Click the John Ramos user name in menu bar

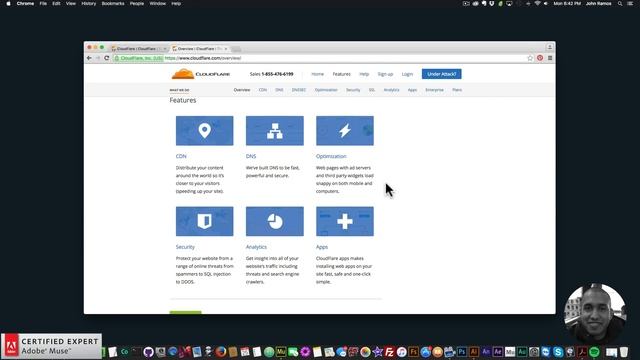pyautogui.click(x=599, y=3)
